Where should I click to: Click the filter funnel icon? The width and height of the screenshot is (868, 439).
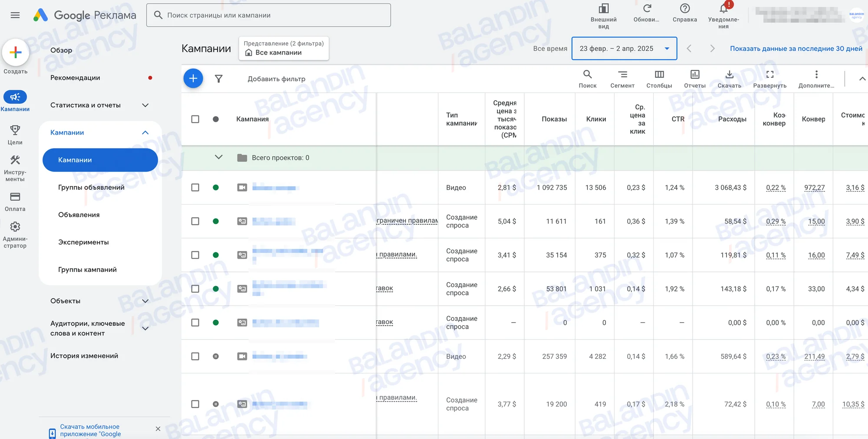coord(219,79)
